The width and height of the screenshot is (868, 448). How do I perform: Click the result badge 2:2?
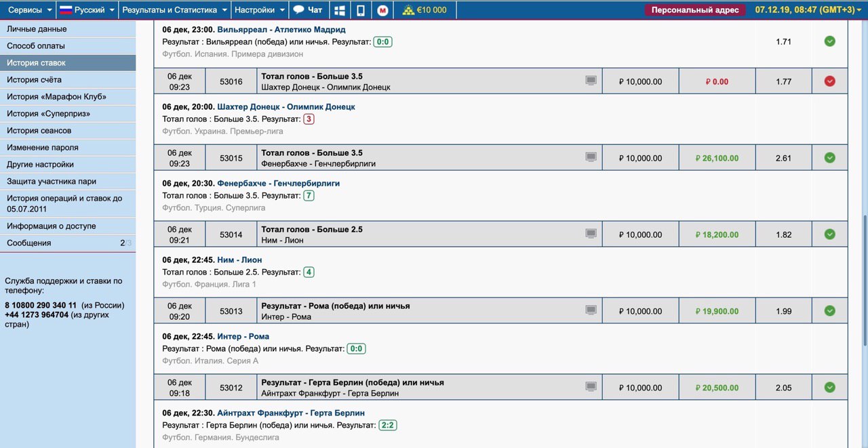click(x=388, y=426)
